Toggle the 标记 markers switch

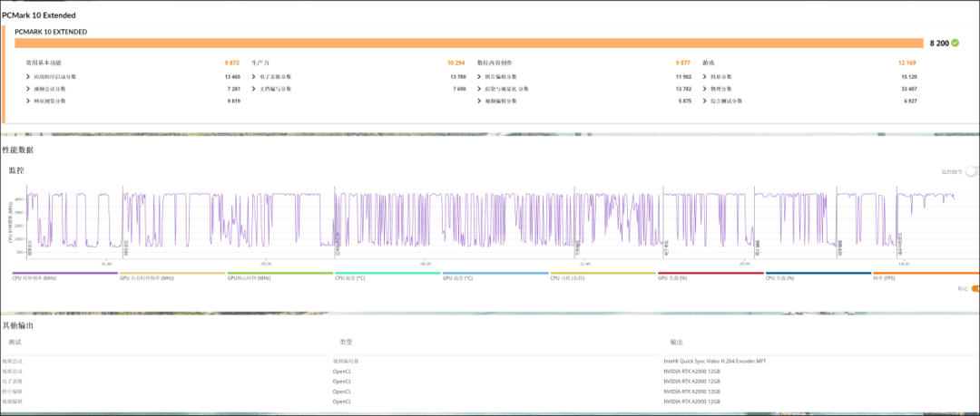coord(975,288)
